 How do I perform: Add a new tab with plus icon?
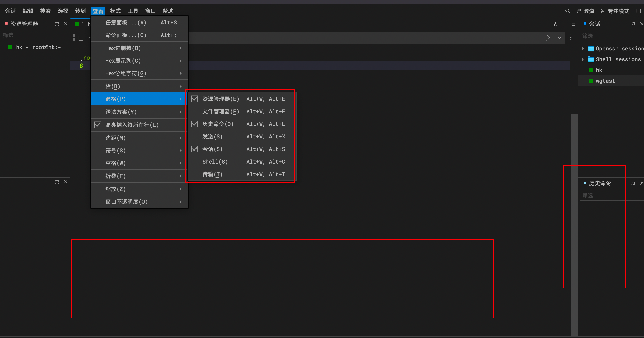point(565,24)
